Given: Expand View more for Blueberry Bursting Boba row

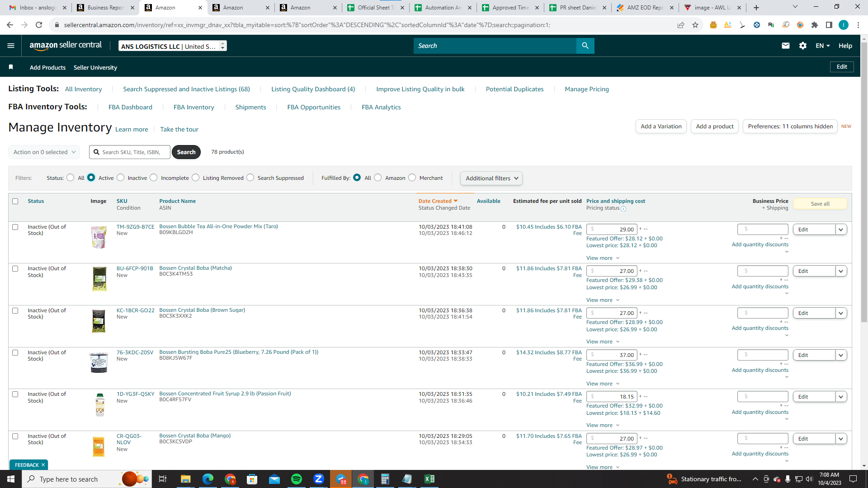Looking at the screenshot, I should coord(603,384).
